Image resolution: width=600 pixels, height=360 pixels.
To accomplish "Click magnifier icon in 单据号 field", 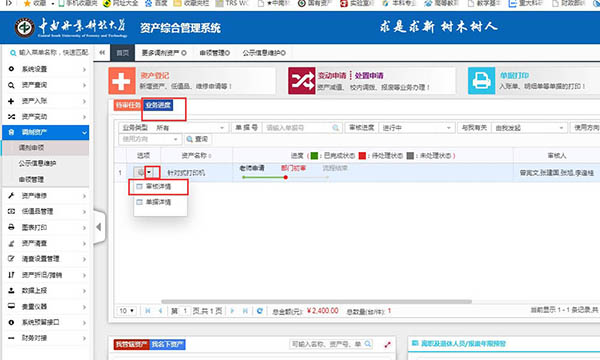I will click(336, 128).
